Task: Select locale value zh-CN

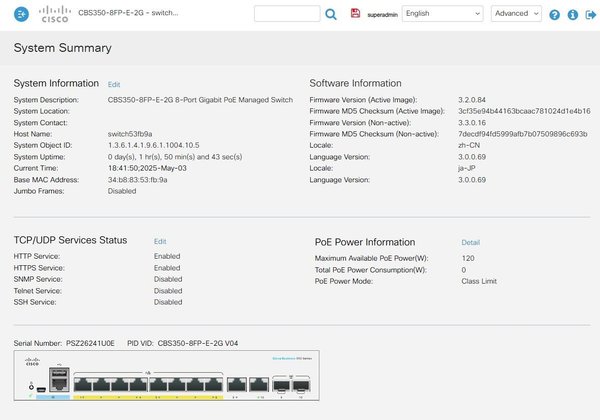Action: coord(469,145)
